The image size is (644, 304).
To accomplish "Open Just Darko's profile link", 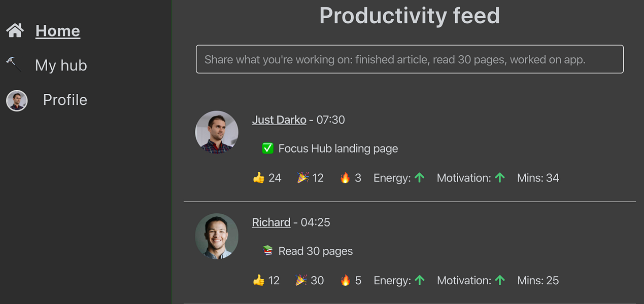I will (x=279, y=120).
